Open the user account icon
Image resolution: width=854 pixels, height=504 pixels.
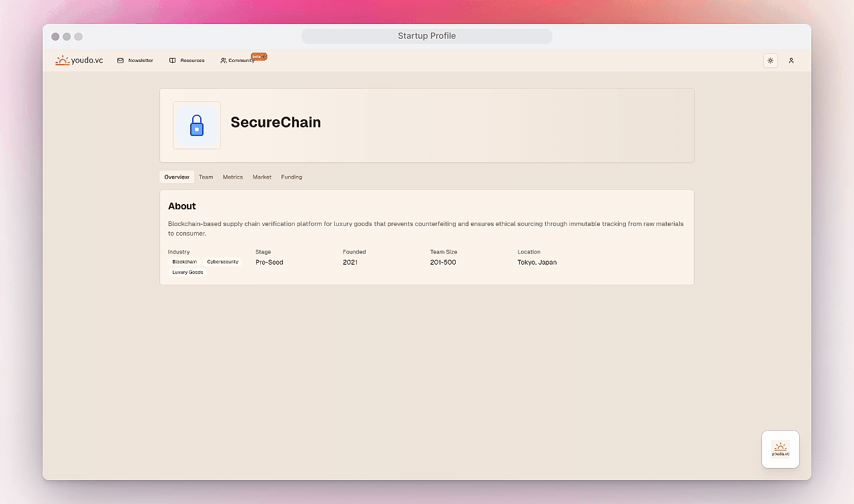[791, 61]
